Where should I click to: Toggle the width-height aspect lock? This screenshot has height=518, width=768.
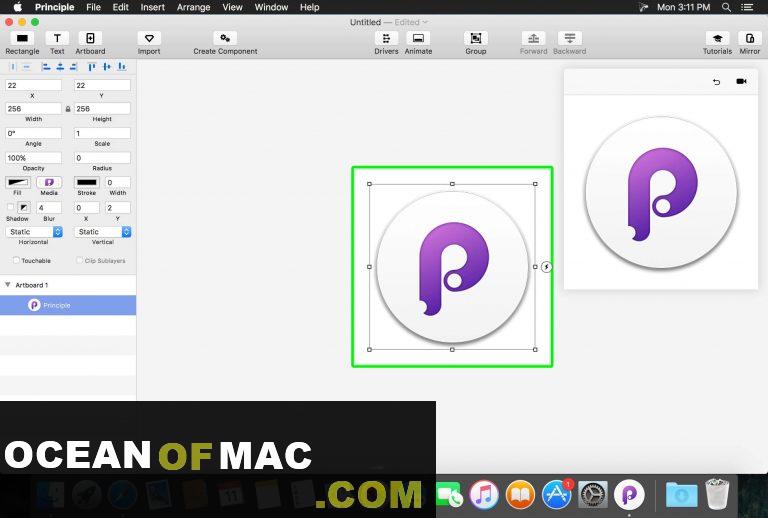tap(68, 109)
